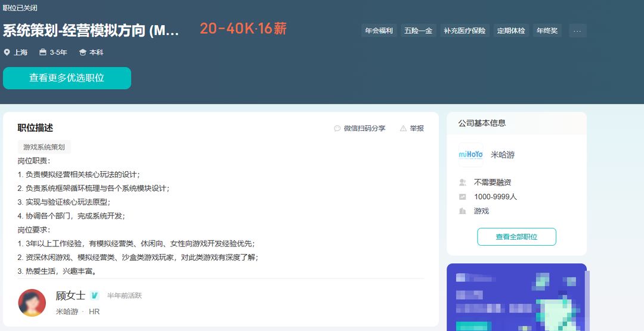Click the salary text 20-40K·16薪
Screen dimensions: 644x331
[243, 29]
